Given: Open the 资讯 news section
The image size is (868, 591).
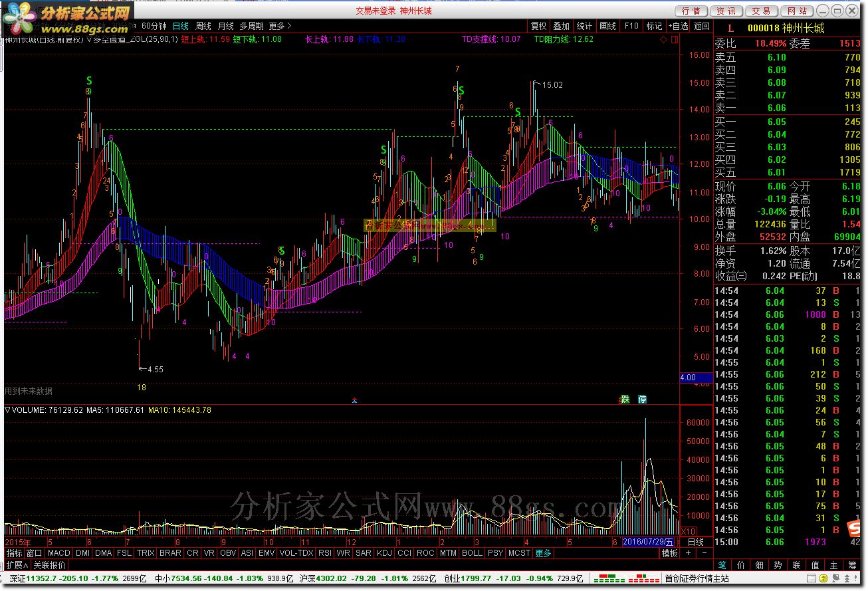Looking at the screenshot, I should click(726, 11).
